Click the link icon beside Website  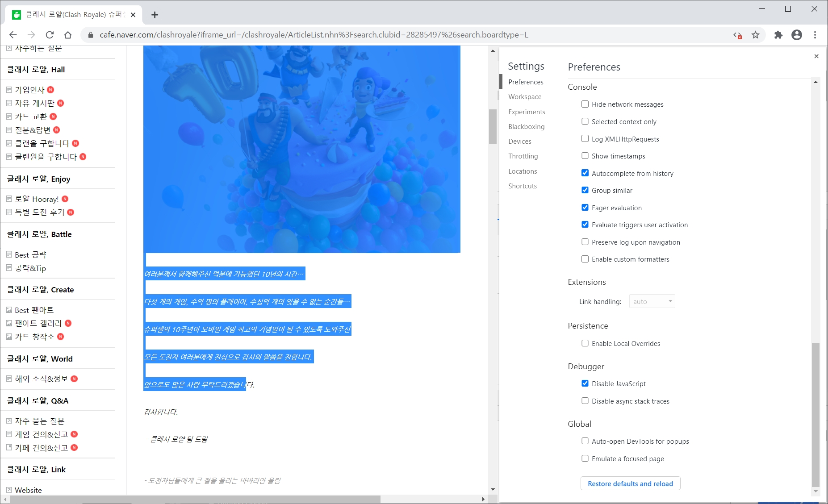(9, 490)
